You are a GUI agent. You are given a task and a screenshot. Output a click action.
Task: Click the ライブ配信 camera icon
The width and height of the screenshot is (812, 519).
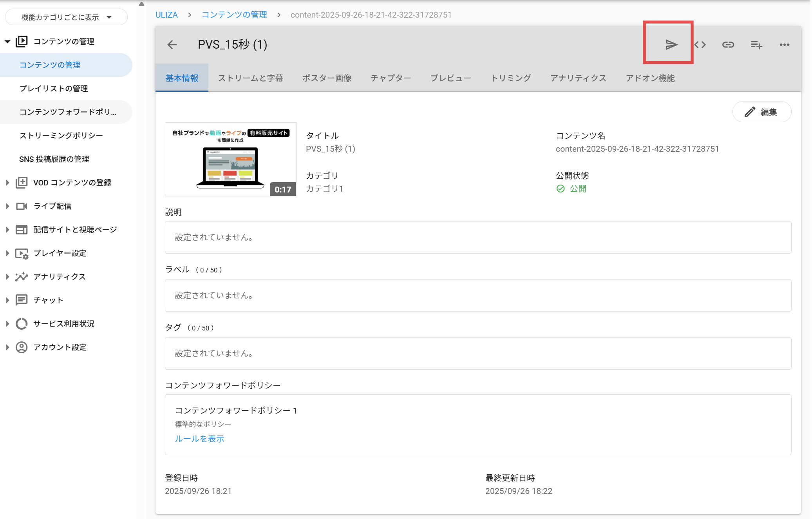pos(22,206)
